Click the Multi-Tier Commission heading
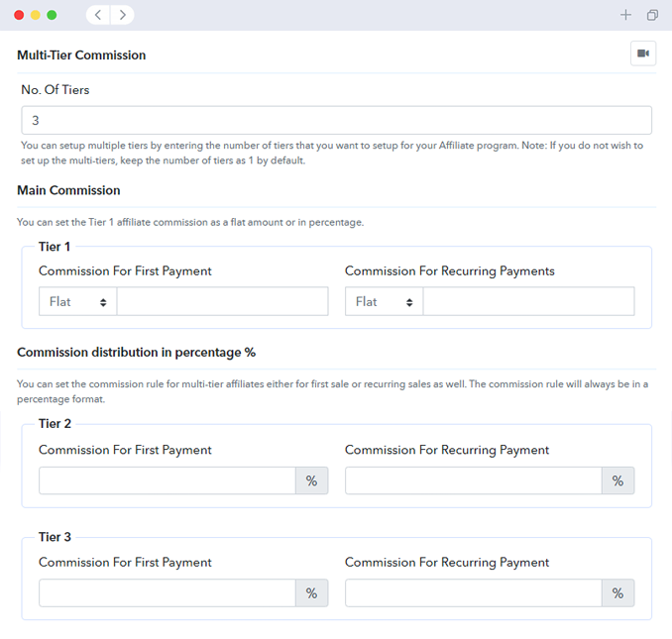The image size is (672, 639). [81, 55]
